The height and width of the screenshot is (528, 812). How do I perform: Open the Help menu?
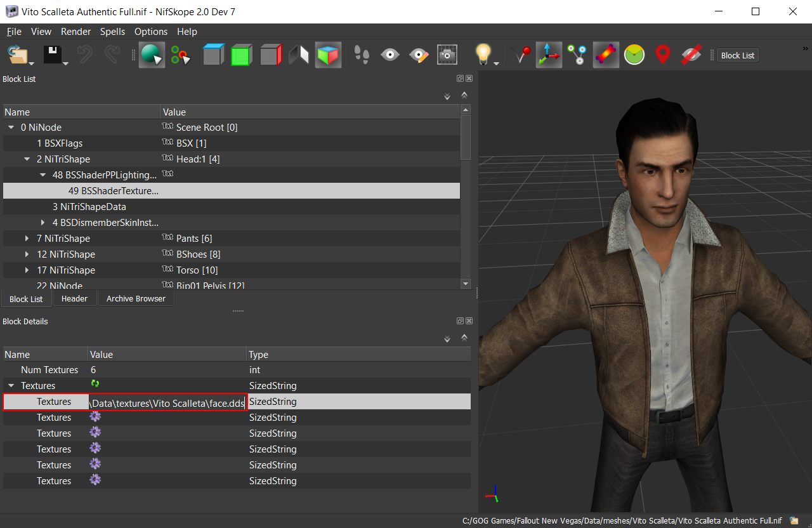(187, 31)
